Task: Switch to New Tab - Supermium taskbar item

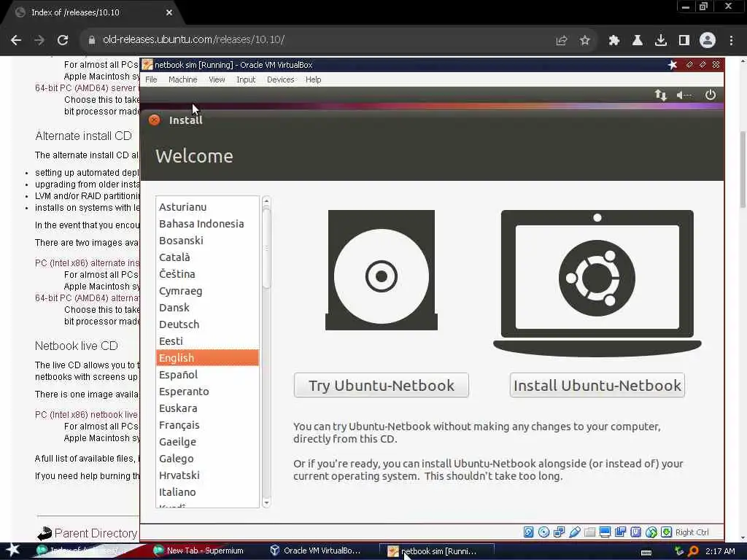Action: [199, 551]
